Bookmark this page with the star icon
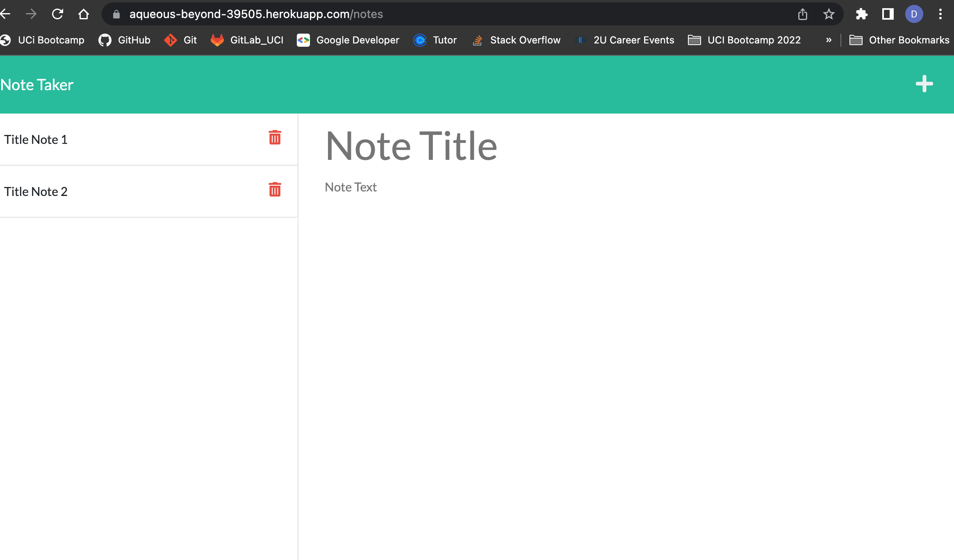 (829, 14)
